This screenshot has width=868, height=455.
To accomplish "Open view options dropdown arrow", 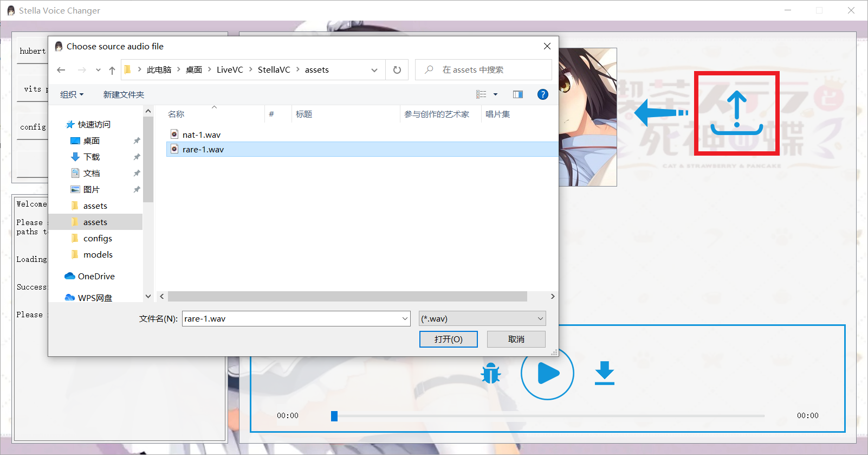I will click(x=495, y=94).
